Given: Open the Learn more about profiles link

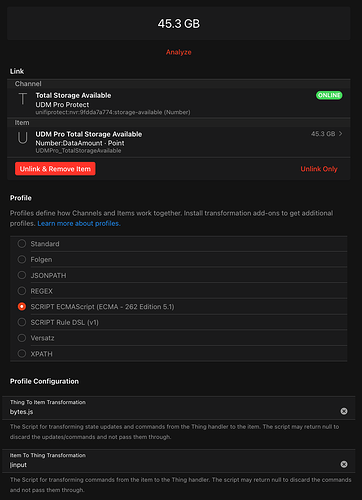Looking at the screenshot, I should click(79, 223).
